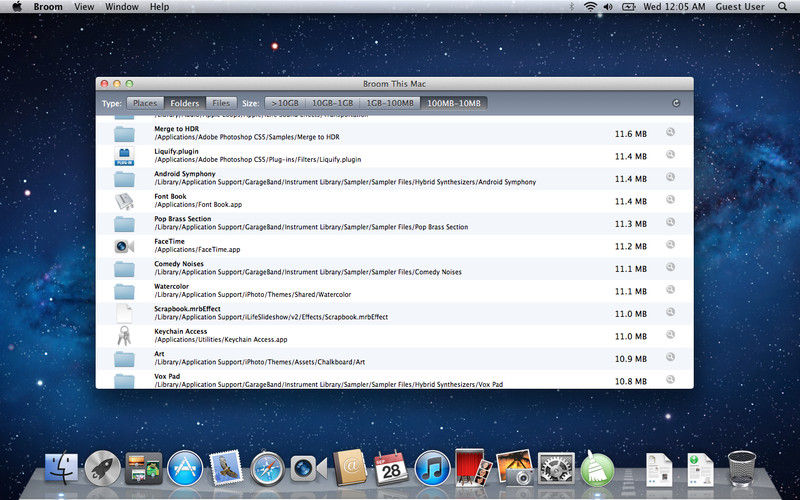This screenshot has height=500, width=800.
Task: Click the battery status icon
Action: (628, 7)
